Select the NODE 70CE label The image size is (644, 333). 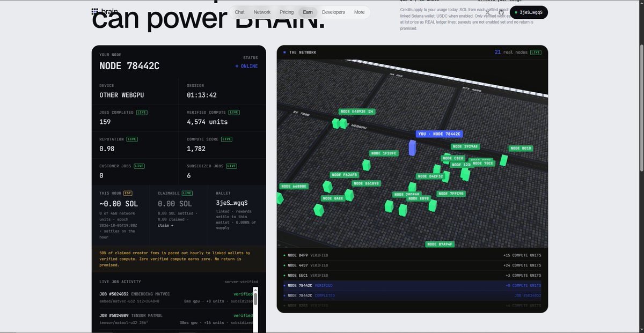click(x=483, y=164)
